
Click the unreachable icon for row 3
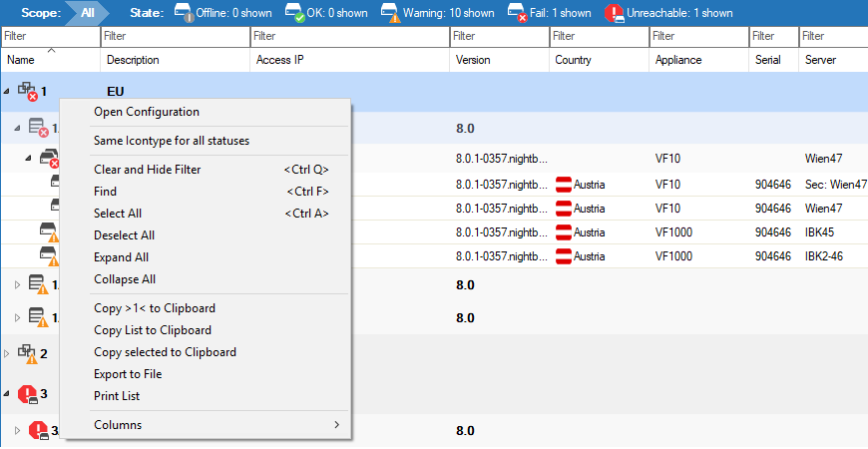click(27, 394)
